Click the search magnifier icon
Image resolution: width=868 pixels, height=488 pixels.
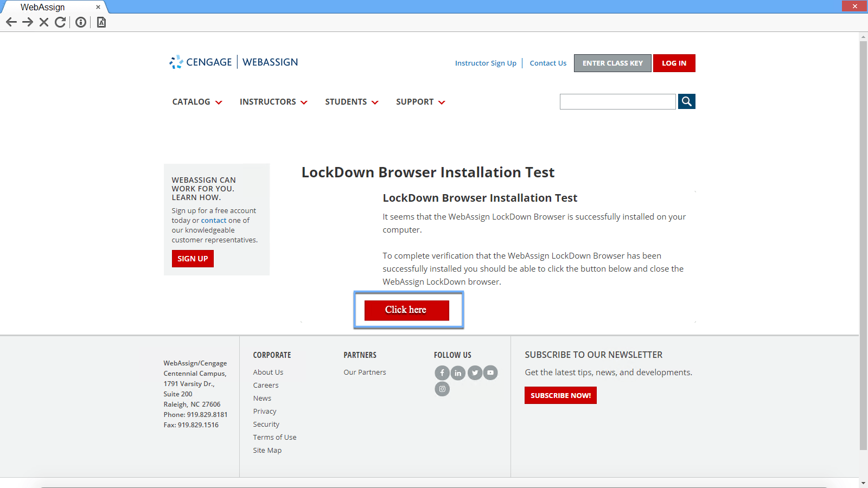[687, 101]
